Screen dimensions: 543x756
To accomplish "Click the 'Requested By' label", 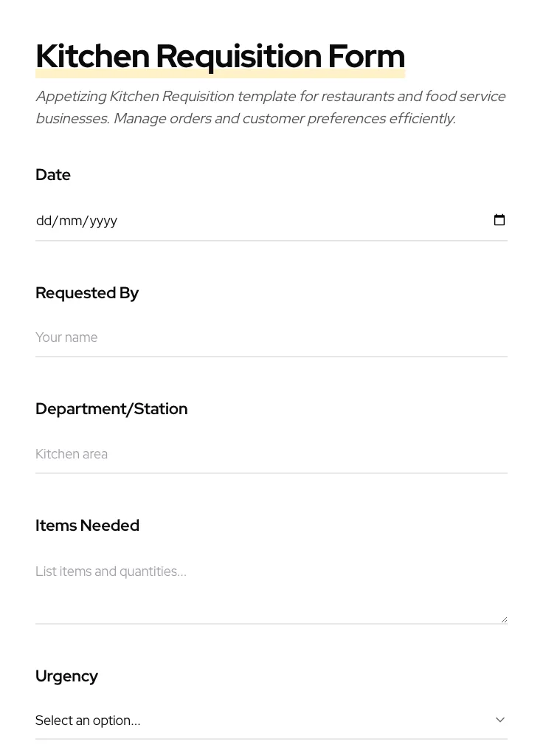I will (x=87, y=293).
